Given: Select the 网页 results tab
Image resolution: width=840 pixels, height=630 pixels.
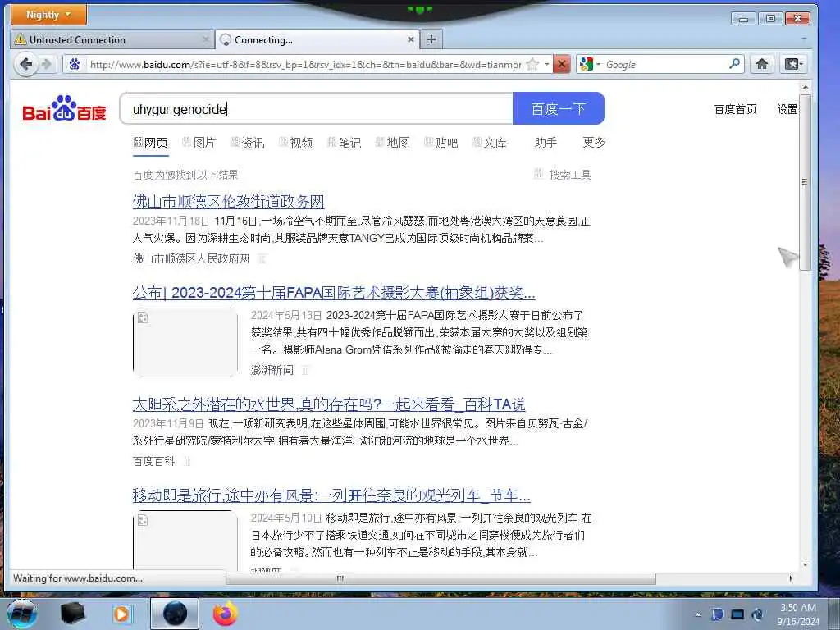Looking at the screenshot, I should (151, 143).
